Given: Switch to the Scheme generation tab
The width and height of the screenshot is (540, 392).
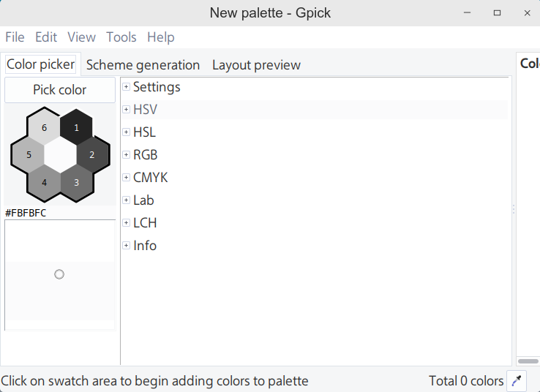Looking at the screenshot, I should point(143,64).
